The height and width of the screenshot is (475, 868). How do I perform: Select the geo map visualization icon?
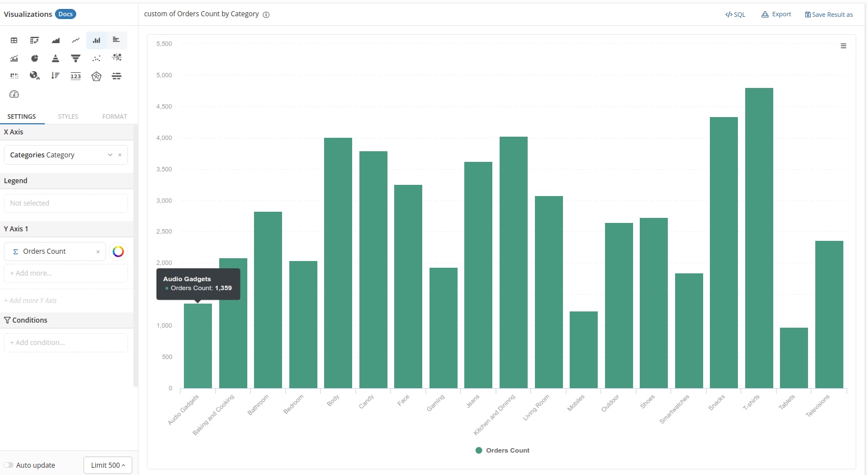click(x=35, y=76)
